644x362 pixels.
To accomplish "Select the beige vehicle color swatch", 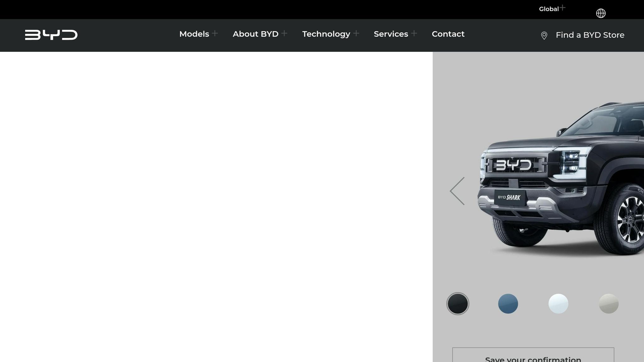I will (x=608, y=304).
